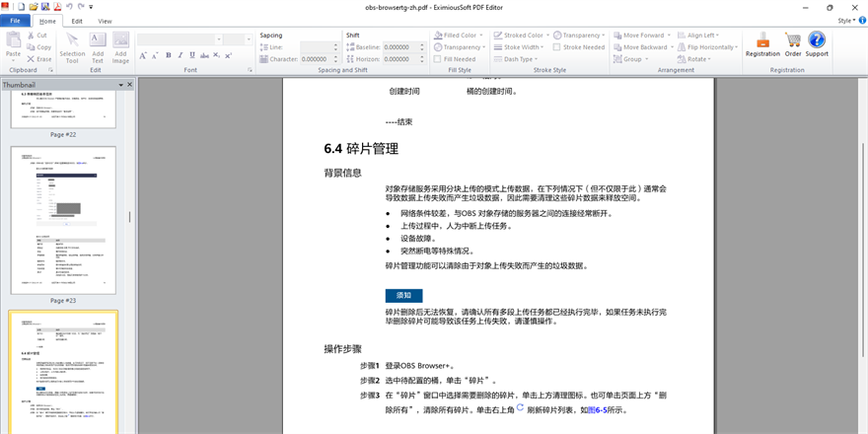Screen dimensions: 868x434
Task: Open the File menu
Action: pyautogui.click(x=17, y=20)
